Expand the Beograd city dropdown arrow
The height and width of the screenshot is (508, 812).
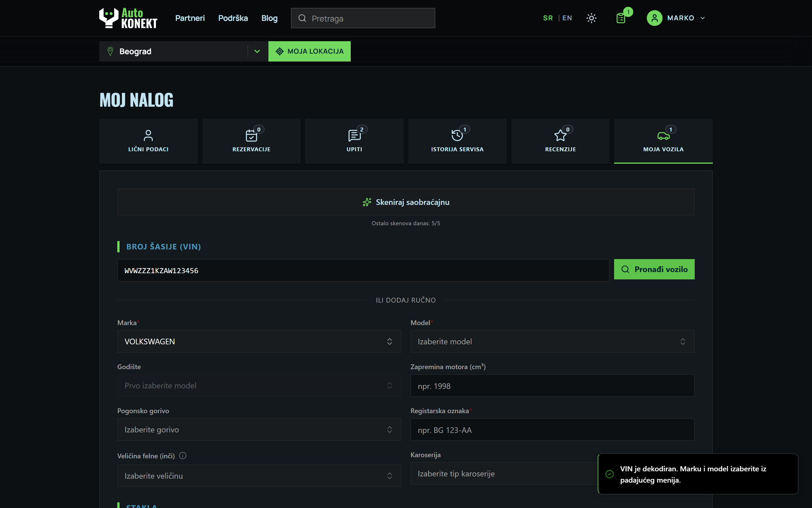click(257, 51)
